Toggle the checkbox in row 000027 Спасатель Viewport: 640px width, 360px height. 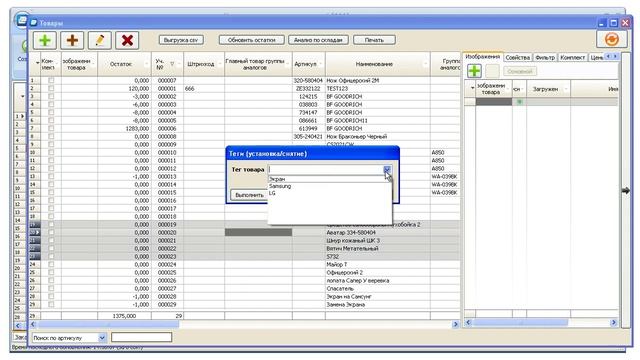tap(51, 288)
